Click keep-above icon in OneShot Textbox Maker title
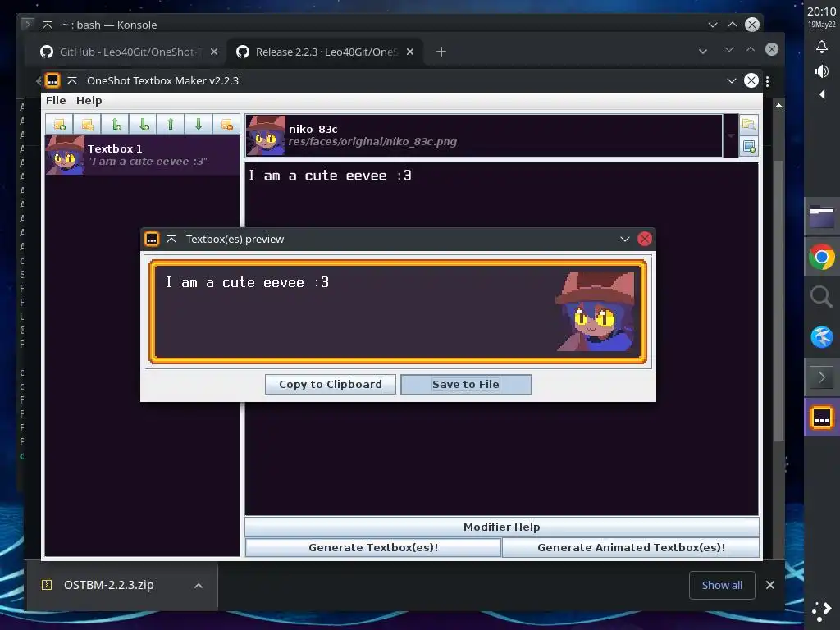This screenshot has width=840, height=630. [x=72, y=80]
